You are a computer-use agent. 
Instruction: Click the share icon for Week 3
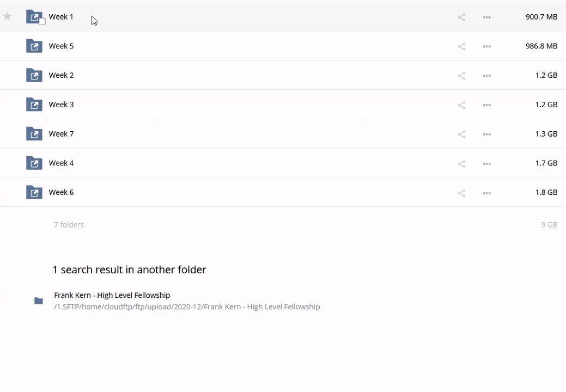point(461,105)
